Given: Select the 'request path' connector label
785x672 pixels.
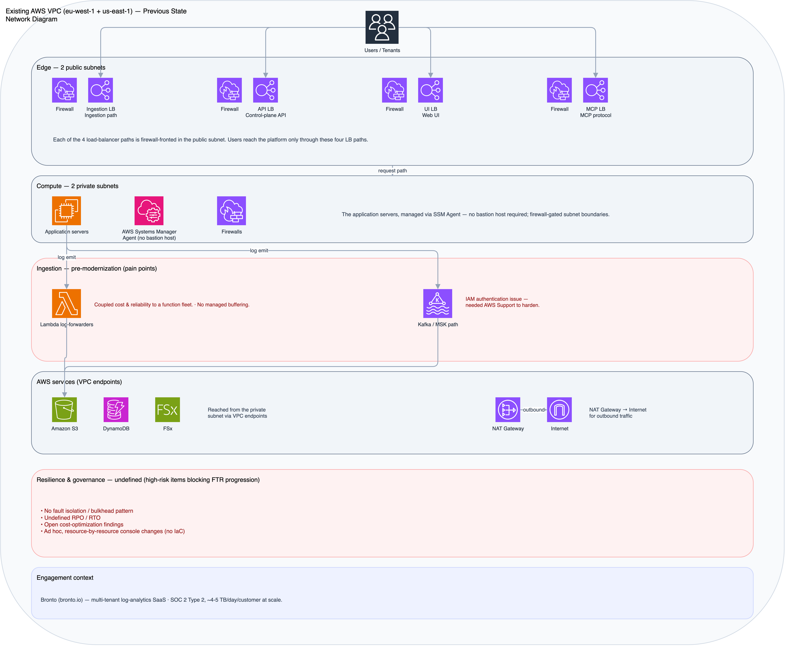Looking at the screenshot, I should click(392, 171).
